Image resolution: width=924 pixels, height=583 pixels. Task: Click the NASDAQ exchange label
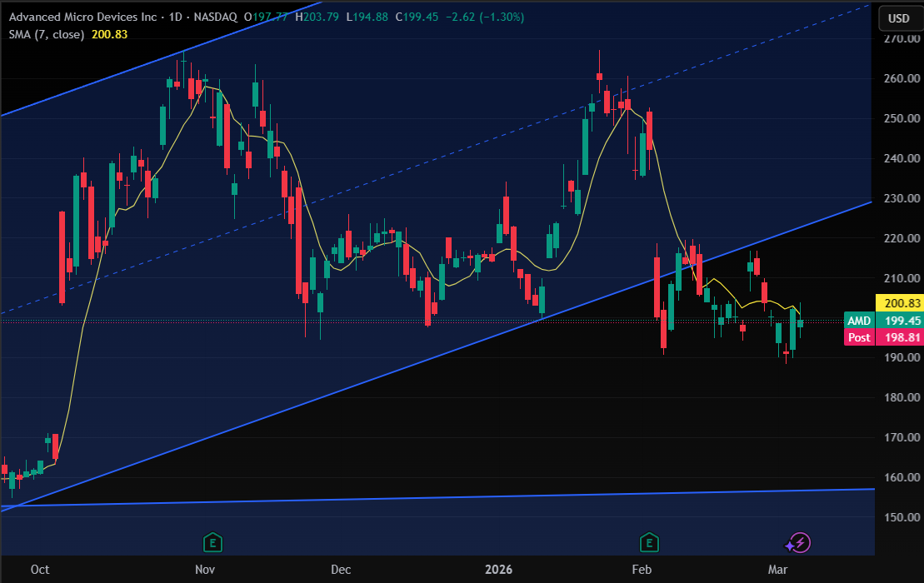[x=215, y=17]
